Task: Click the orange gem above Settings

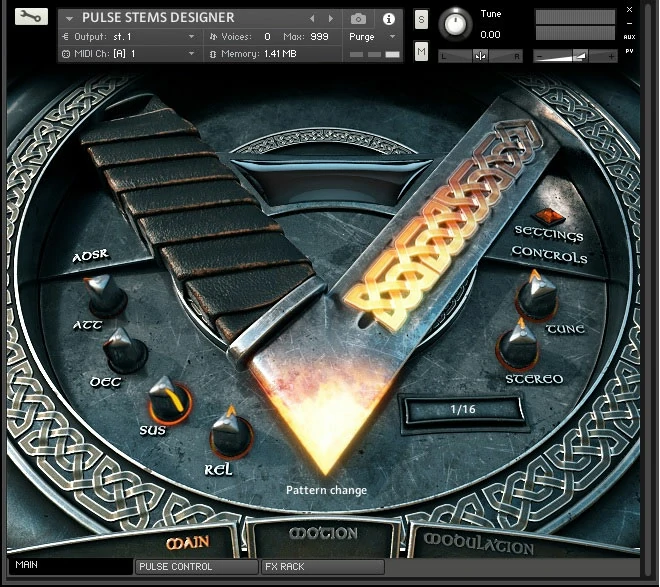Action: 548,215
